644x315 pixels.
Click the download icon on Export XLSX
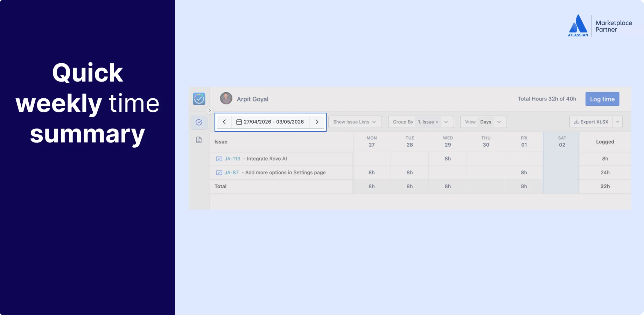point(576,122)
